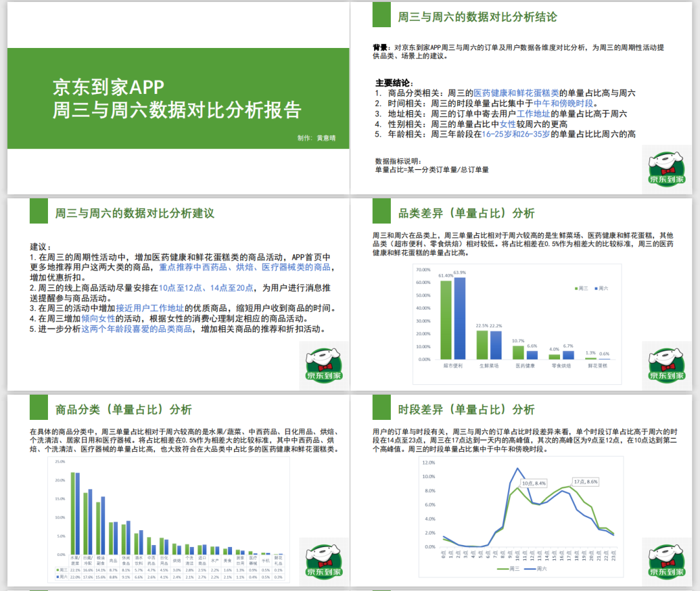Click the JD Daojia logo on the 时段差异 slide
700x591 pixels.
click(666, 561)
